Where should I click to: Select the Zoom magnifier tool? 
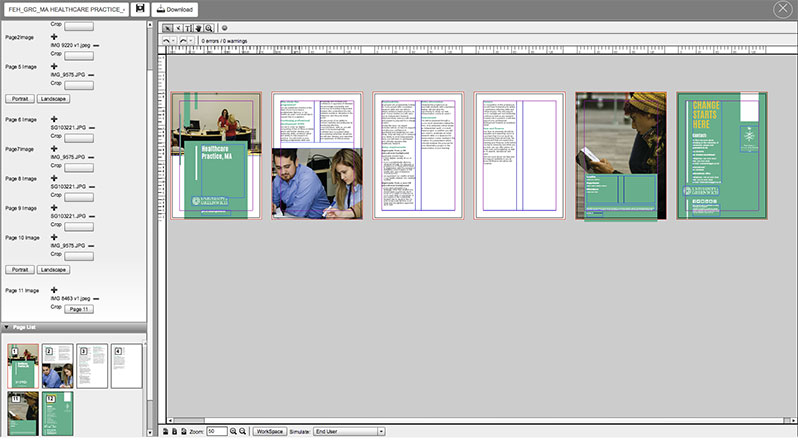[209, 29]
